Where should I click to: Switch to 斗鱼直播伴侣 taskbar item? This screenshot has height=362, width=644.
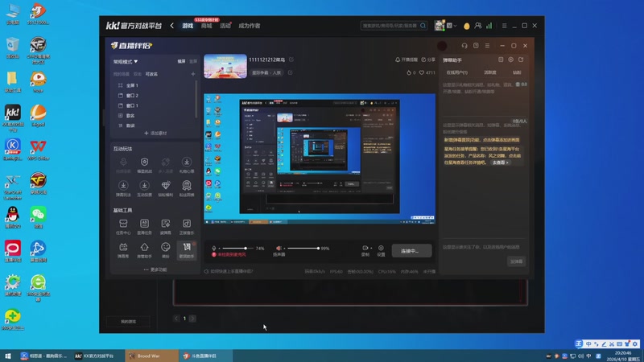click(206, 356)
